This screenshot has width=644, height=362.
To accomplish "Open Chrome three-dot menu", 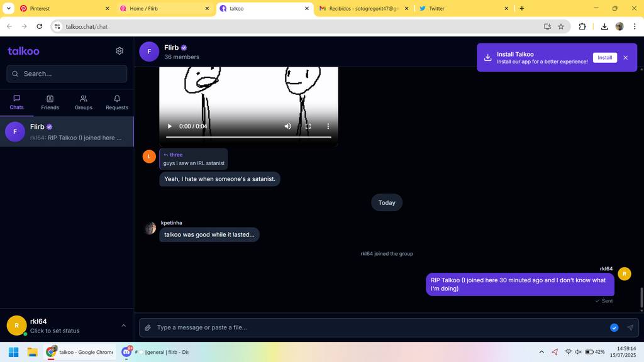I will (635, 26).
